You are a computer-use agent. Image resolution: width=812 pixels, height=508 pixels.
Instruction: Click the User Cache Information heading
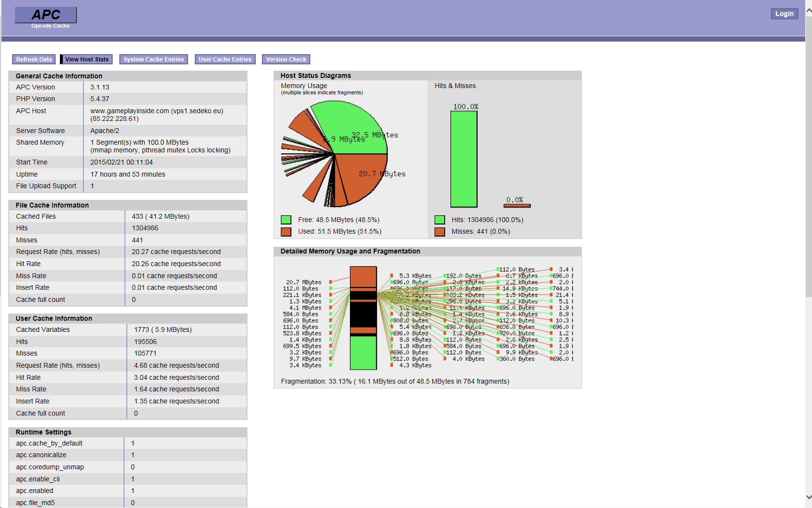click(x=54, y=318)
